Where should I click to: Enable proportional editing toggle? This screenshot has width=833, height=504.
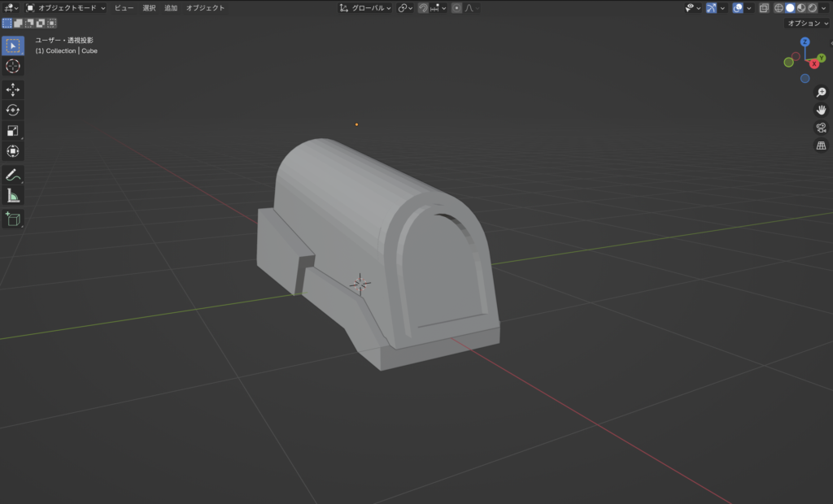point(456,8)
